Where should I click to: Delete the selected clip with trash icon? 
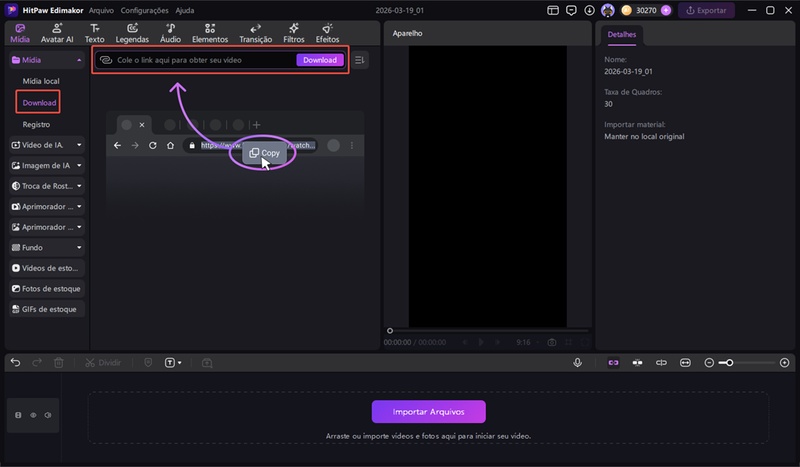pos(59,363)
